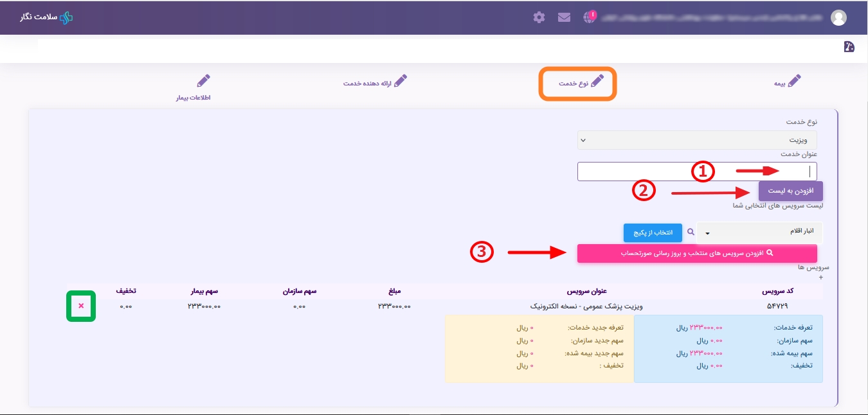Click the blue انتخاب از پکیج button
This screenshot has height=415, width=868.
tap(652, 232)
